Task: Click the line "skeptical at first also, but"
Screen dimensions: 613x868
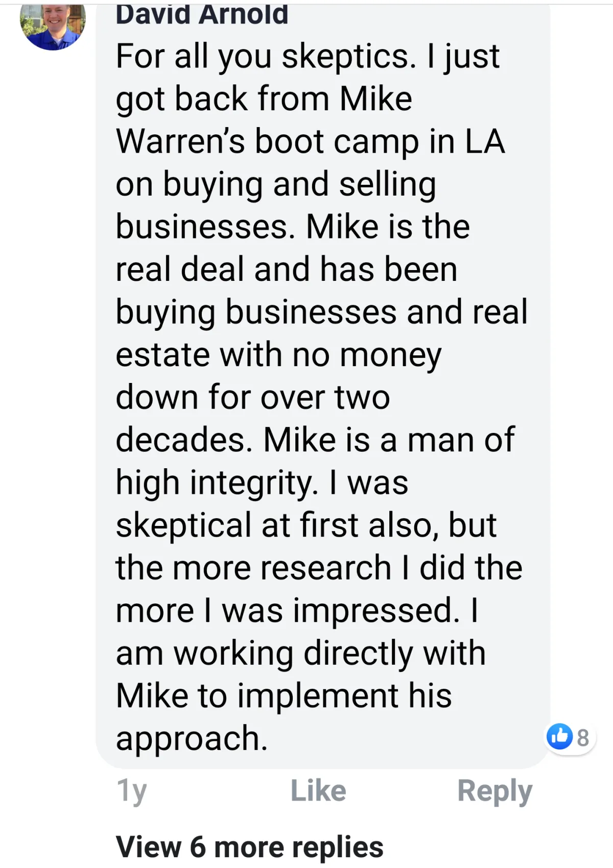Action: [306, 525]
